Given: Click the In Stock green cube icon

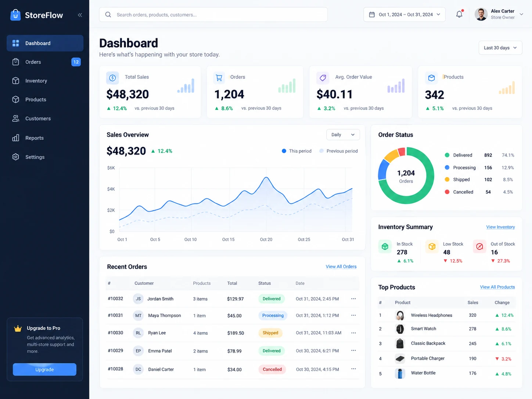Looking at the screenshot, I should pyautogui.click(x=385, y=247).
